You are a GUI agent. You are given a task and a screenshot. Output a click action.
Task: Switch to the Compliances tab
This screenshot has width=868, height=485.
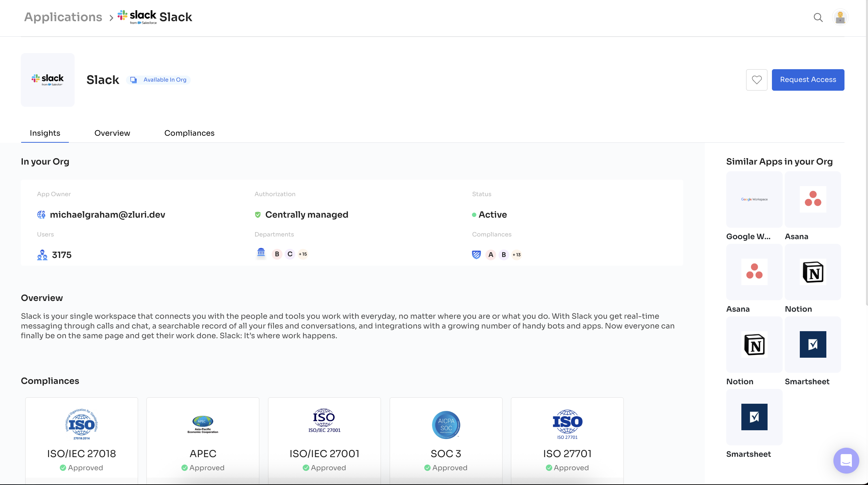click(189, 133)
